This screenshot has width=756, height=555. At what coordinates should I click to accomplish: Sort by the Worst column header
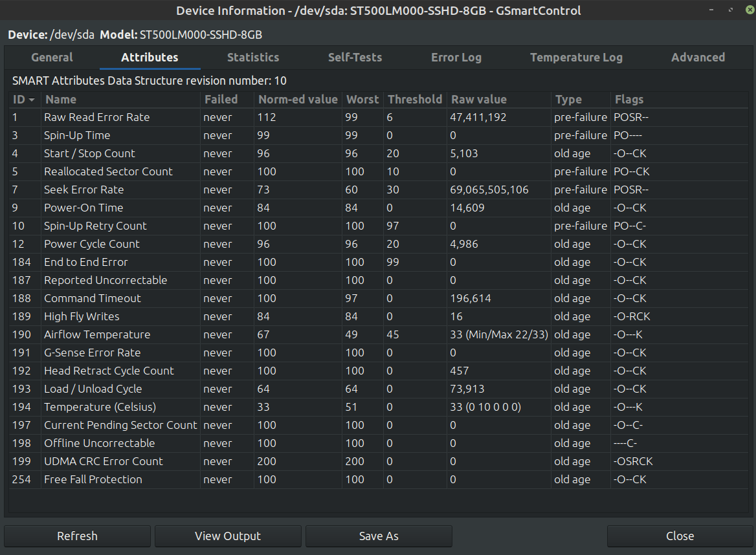pos(362,99)
